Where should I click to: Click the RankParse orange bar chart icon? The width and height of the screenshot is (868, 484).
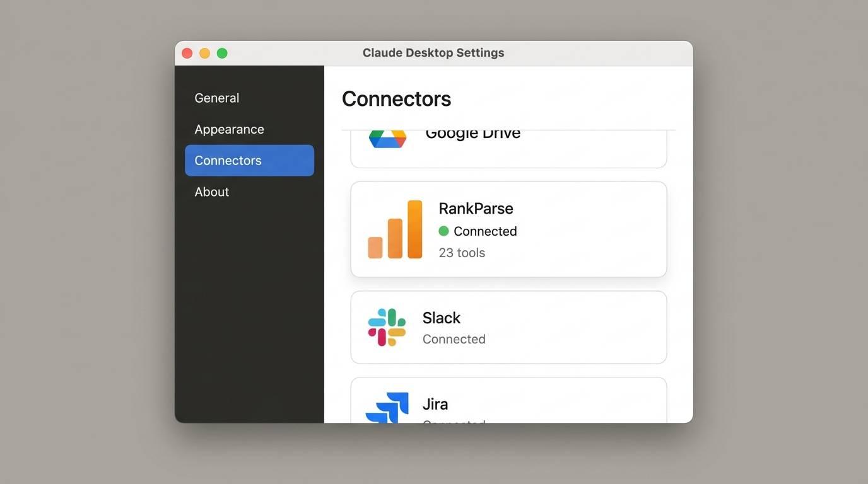[395, 229]
